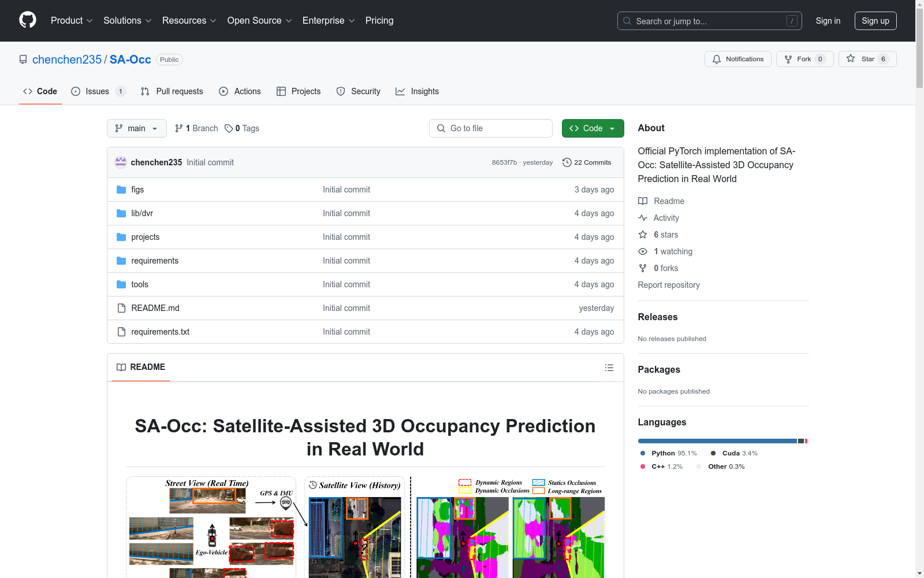Click the fork icon beside 0 forks
Screen dimensions: 924x578
coord(643,268)
